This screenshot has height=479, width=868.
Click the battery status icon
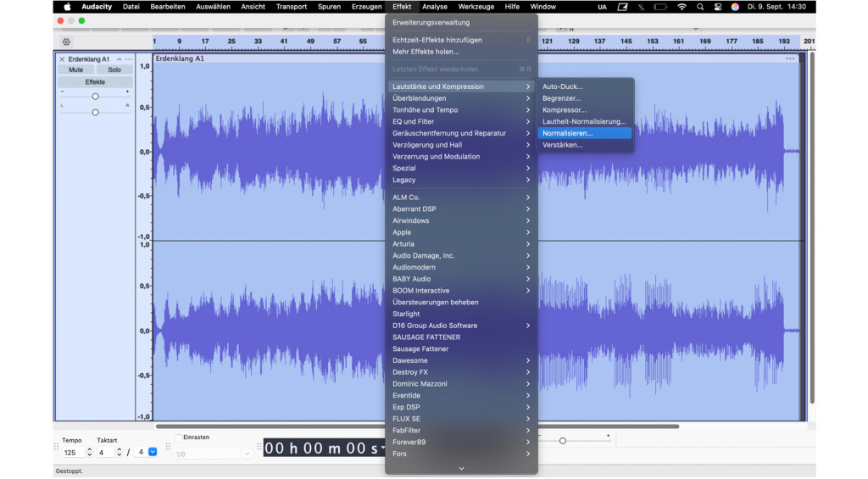tap(659, 7)
